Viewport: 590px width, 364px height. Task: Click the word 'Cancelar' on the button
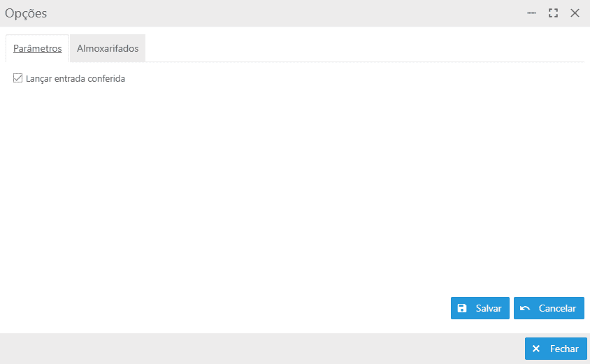coord(557,308)
